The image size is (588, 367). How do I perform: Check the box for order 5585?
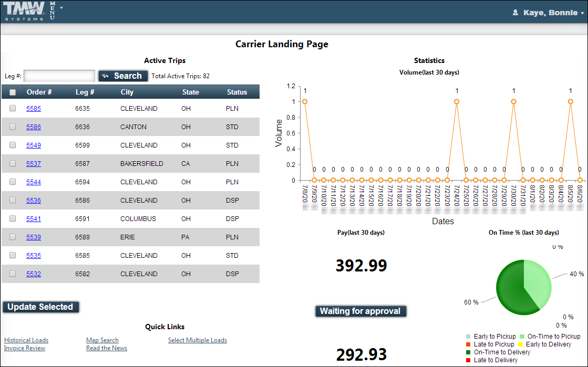[x=13, y=108]
